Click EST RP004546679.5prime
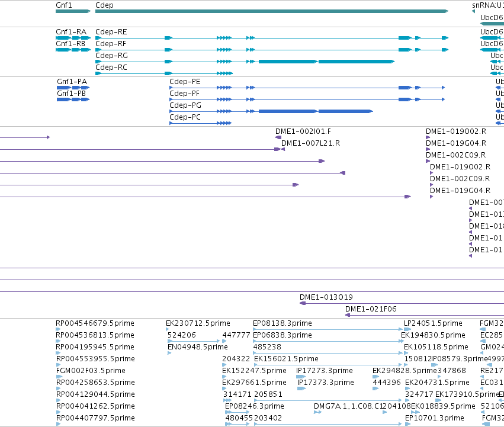The image size is (504, 427). click(95, 323)
